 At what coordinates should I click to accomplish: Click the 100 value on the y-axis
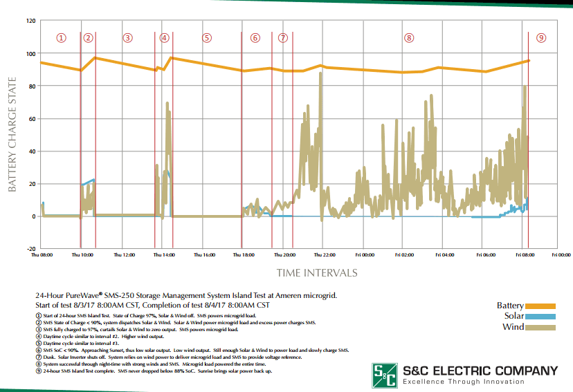[30, 54]
